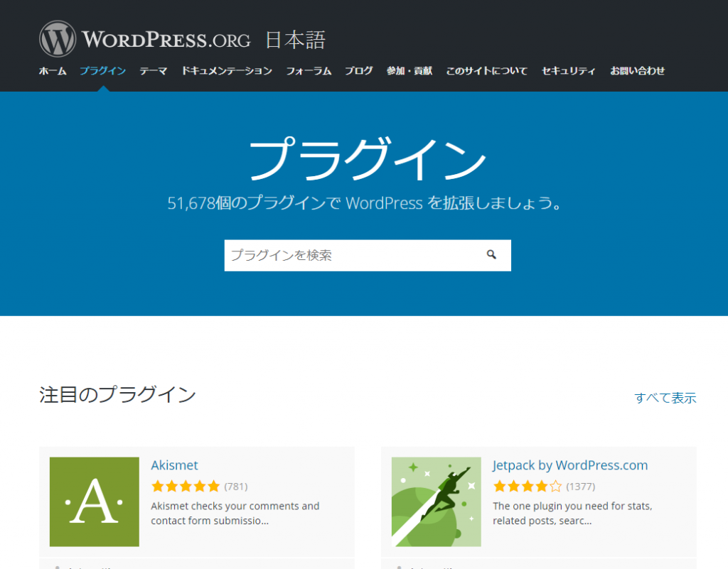Screen dimensions: 728x569
Task: Click the Akismet description text
Action: coord(235,514)
